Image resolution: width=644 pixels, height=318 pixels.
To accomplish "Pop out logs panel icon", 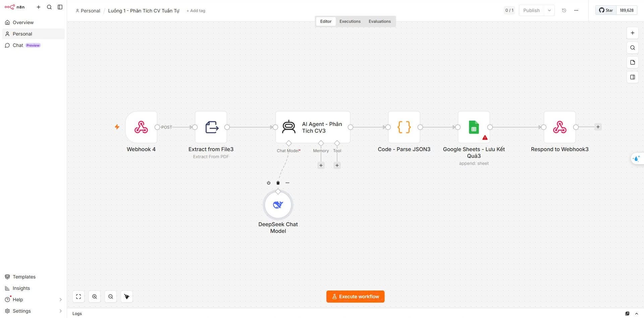I will (627, 314).
